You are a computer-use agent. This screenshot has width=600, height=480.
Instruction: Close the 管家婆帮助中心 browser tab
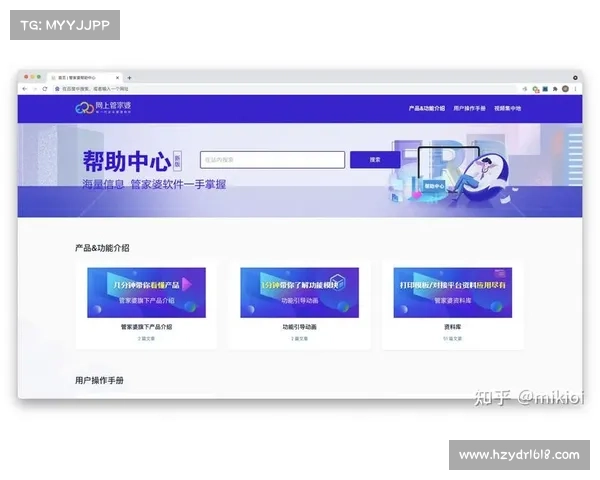117,78
